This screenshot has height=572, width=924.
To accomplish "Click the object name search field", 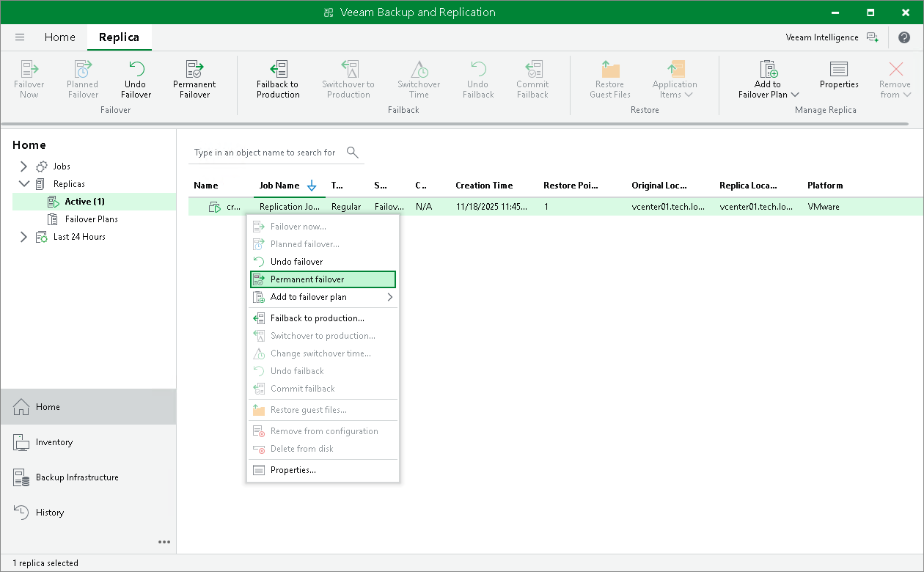I will (265, 153).
